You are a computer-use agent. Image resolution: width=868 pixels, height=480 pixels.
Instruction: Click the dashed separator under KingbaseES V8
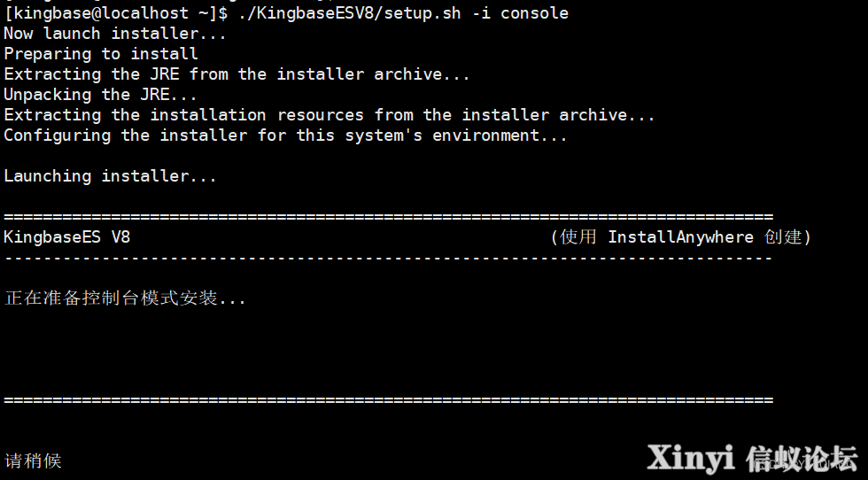tap(388, 258)
